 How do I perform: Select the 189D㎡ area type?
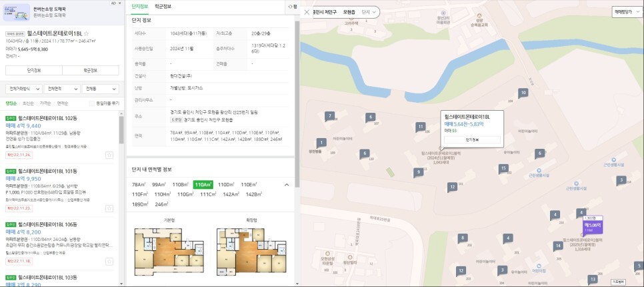(x=141, y=204)
